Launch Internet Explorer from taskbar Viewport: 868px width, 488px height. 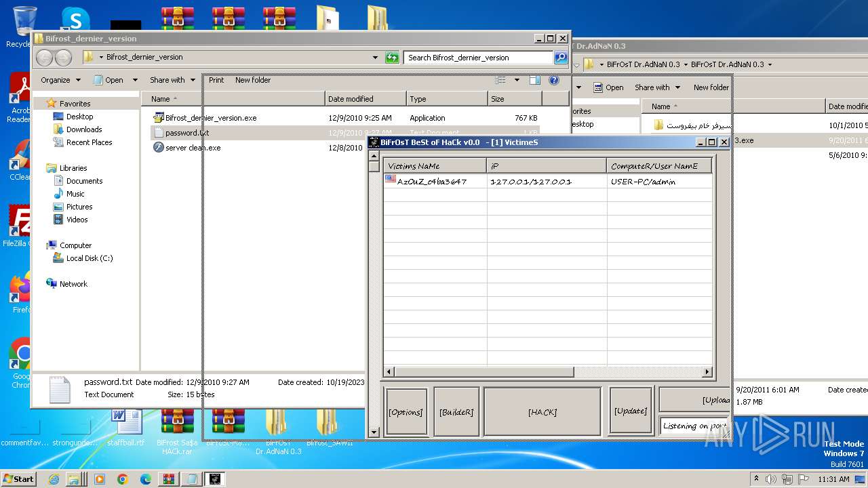(x=54, y=479)
